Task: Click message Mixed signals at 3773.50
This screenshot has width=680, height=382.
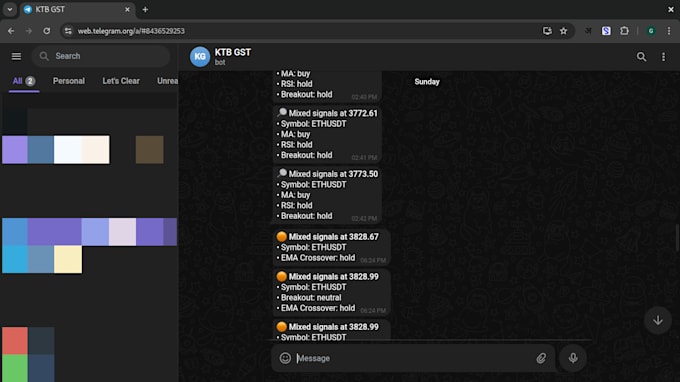Action: [x=327, y=195]
